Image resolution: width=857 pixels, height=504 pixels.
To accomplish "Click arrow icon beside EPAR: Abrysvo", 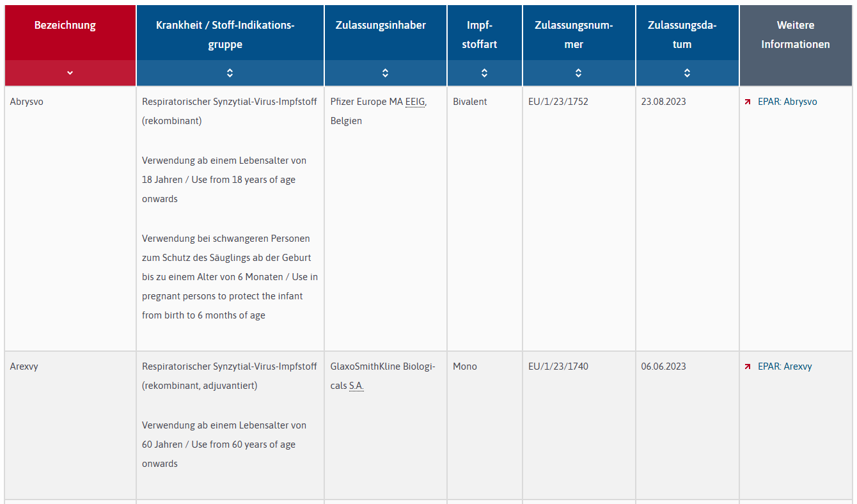I will coord(748,102).
